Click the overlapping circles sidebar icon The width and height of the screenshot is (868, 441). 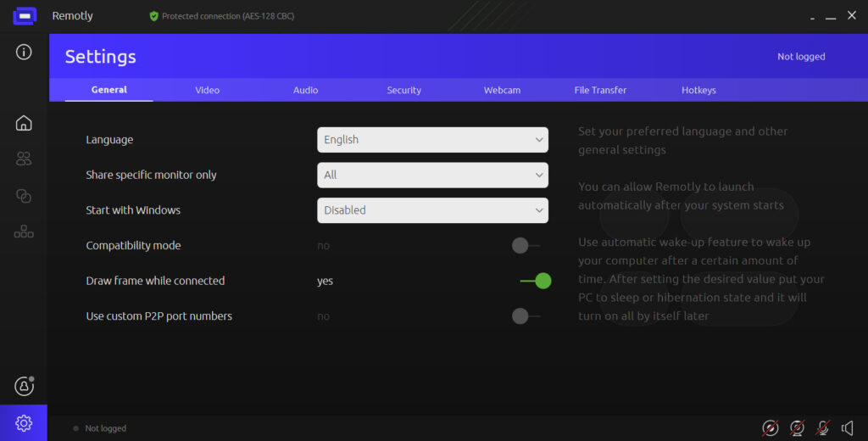click(24, 196)
